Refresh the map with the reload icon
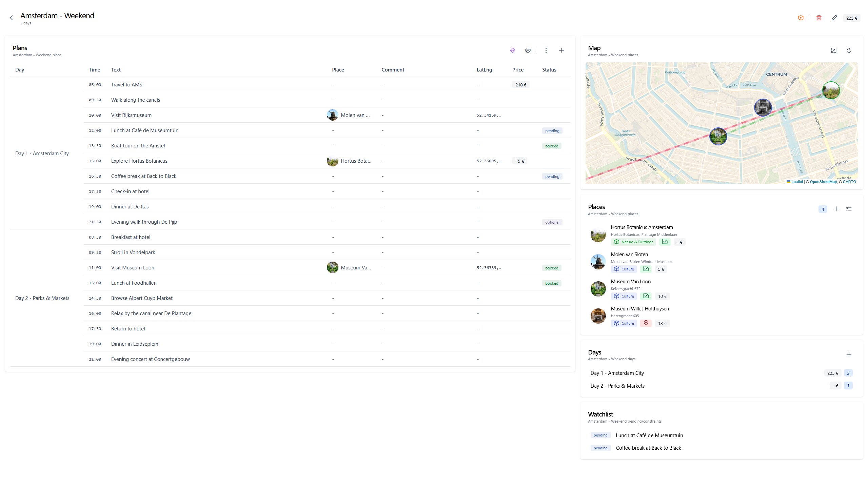This screenshot has height=488, width=868. tap(849, 50)
